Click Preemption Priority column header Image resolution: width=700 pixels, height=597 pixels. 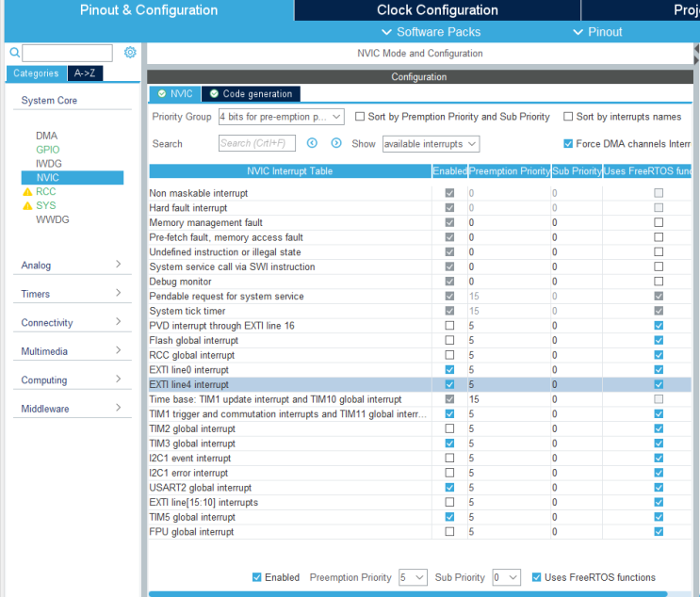click(510, 171)
